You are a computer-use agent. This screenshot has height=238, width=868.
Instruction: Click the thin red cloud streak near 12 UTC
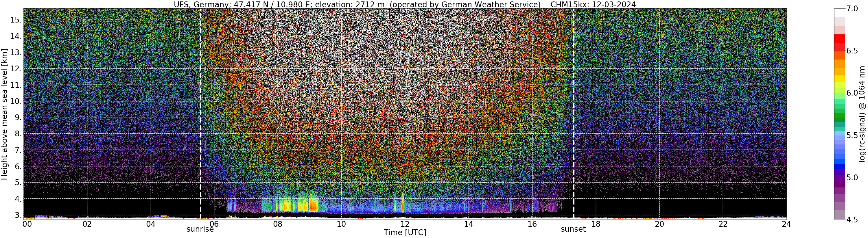tap(403, 205)
